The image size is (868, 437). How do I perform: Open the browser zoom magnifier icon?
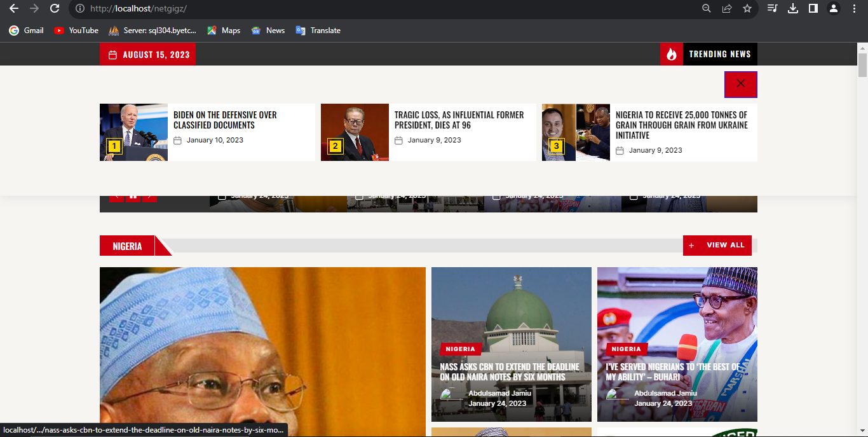click(706, 8)
